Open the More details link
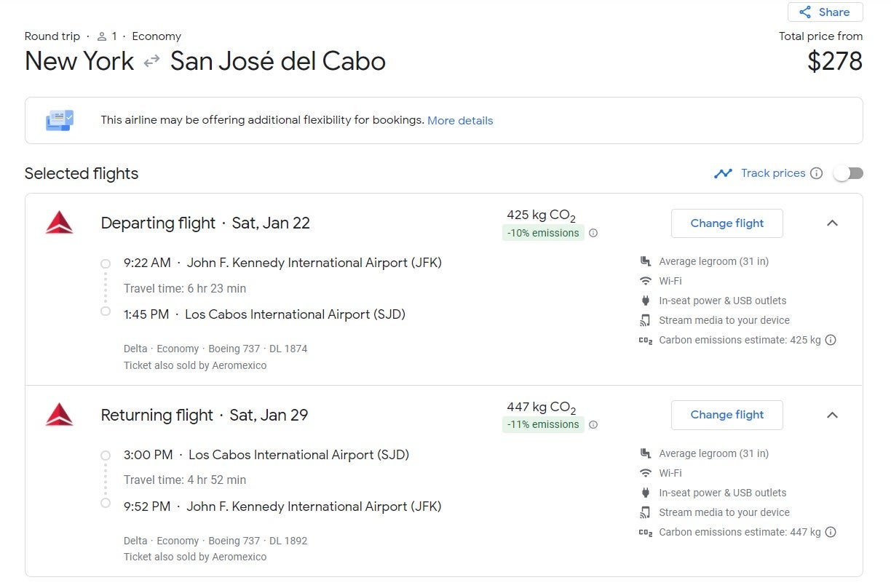The image size is (891, 588). coord(460,121)
